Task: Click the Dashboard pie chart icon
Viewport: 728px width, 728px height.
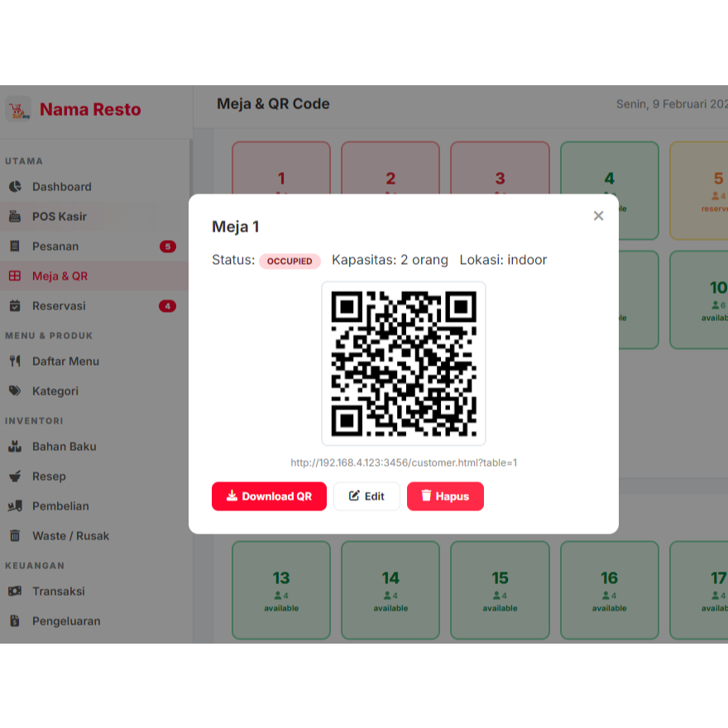Action: [x=15, y=187]
